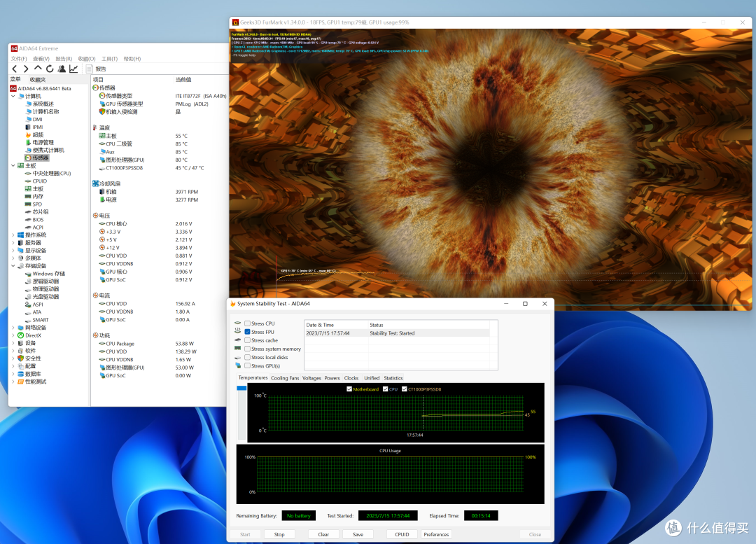Click the 项目 column header
This screenshot has height=544, width=756.
99,80
